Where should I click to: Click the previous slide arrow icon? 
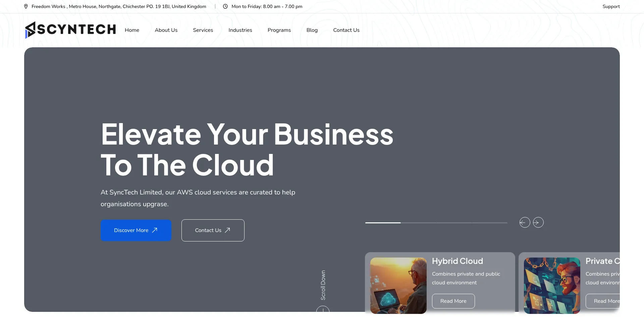[x=525, y=222]
